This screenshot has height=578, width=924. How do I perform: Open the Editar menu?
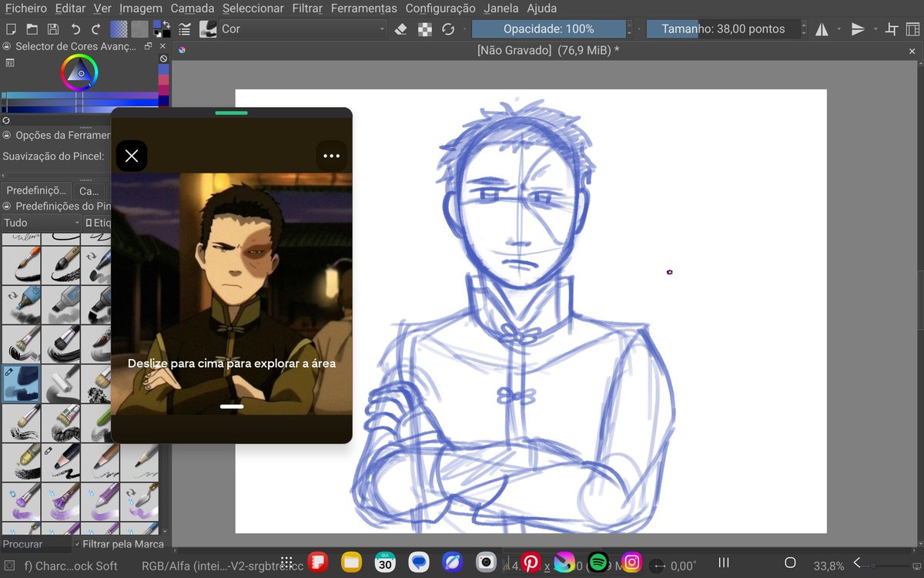tap(70, 8)
